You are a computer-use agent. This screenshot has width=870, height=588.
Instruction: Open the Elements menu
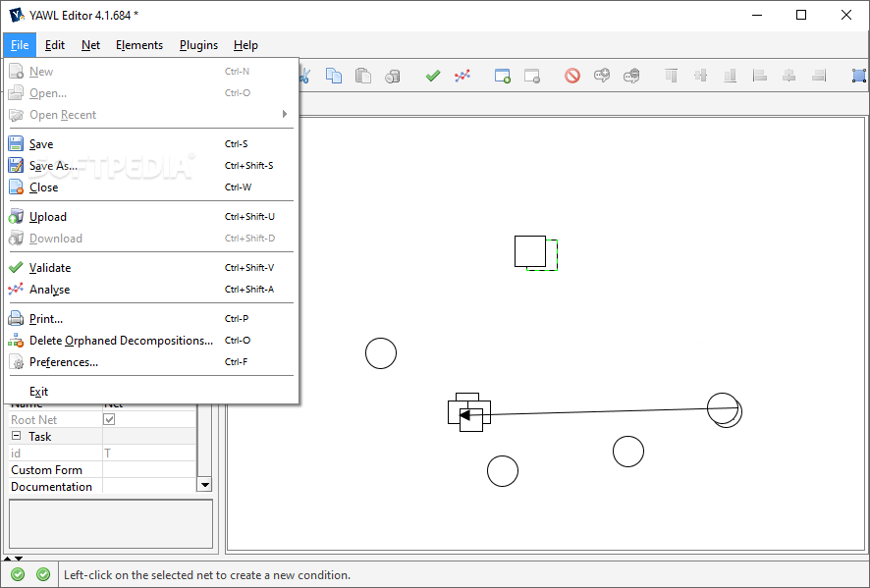(x=139, y=45)
